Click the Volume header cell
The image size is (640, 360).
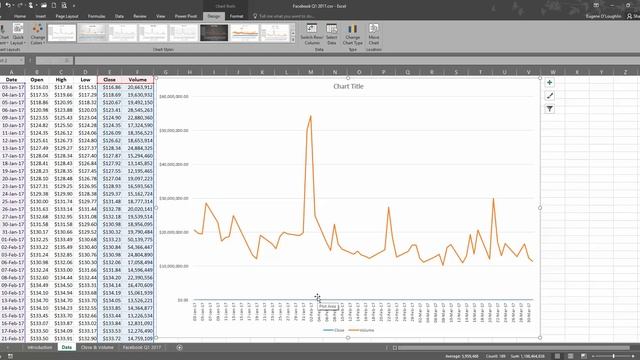click(138, 80)
